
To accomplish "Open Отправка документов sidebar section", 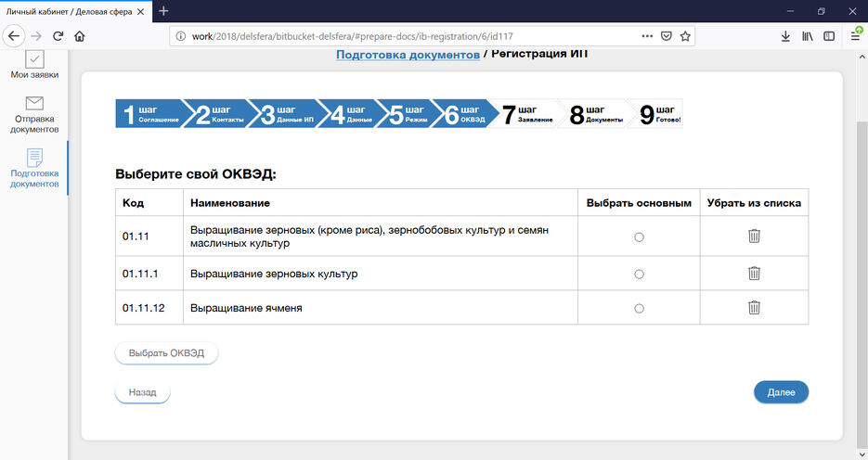I will [34, 114].
